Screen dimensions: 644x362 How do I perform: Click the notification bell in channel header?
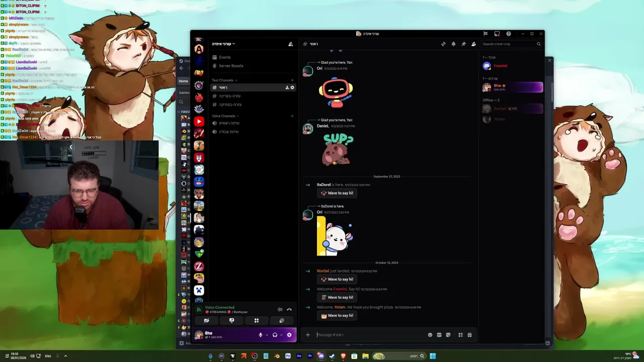(x=453, y=44)
